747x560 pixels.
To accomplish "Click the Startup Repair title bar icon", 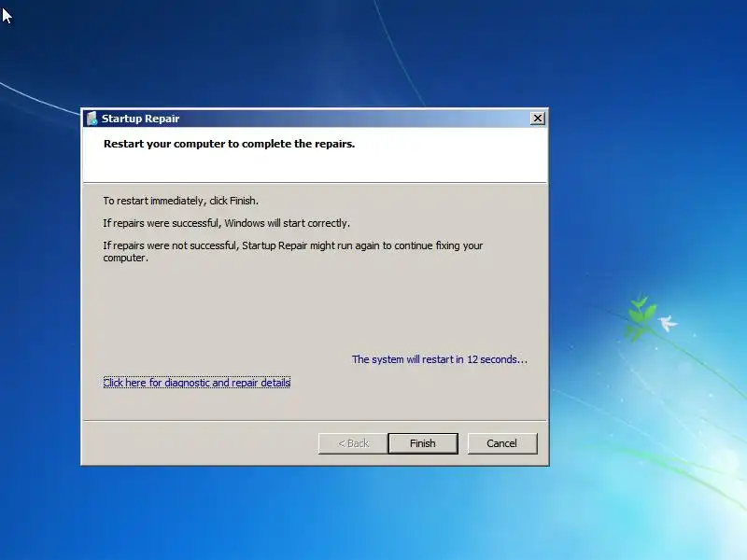I will pos(92,119).
